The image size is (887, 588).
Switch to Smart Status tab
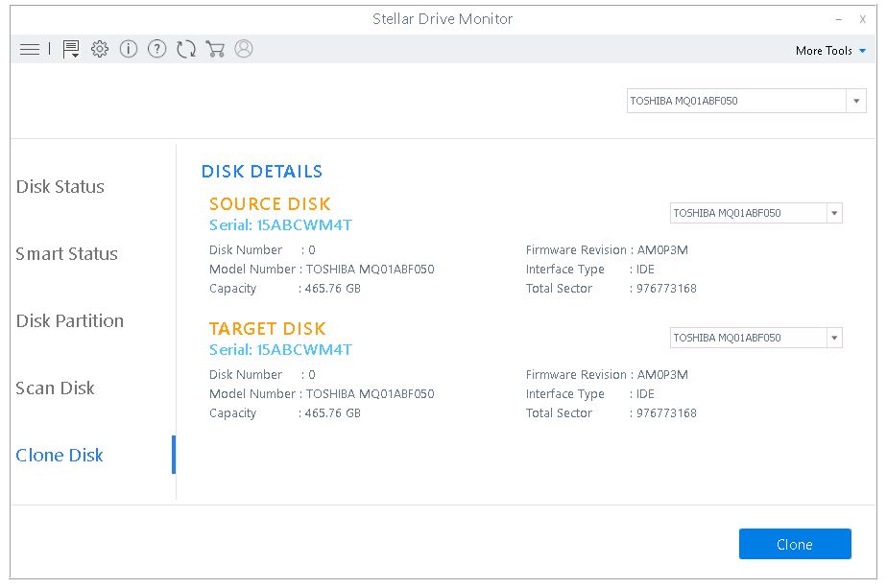[x=67, y=254]
